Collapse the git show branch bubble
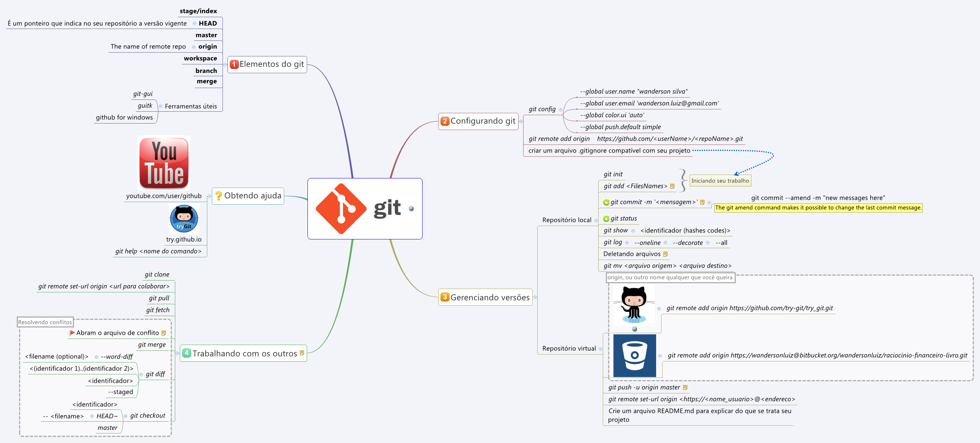980x443 pixels. click(633, 230)
